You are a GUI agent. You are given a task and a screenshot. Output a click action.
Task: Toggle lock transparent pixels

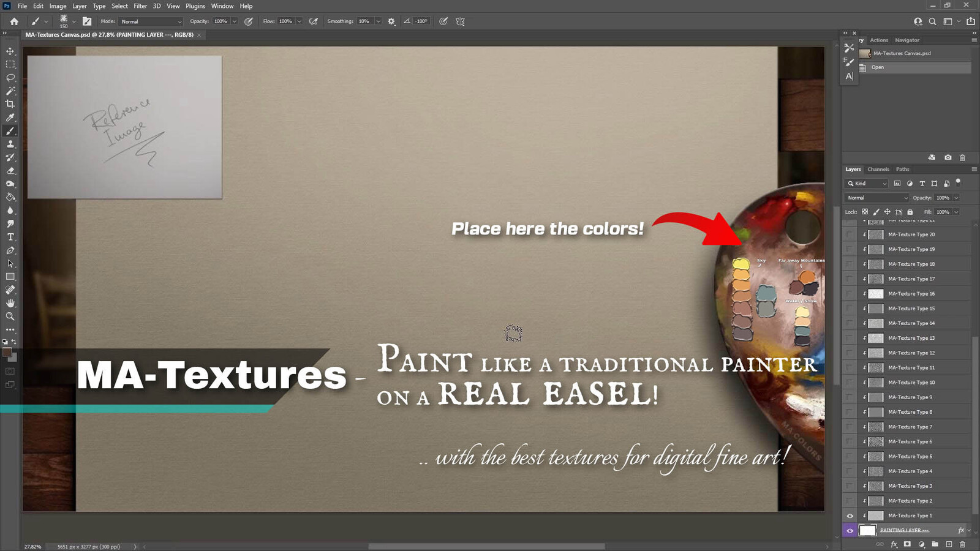tap(865, 212)
